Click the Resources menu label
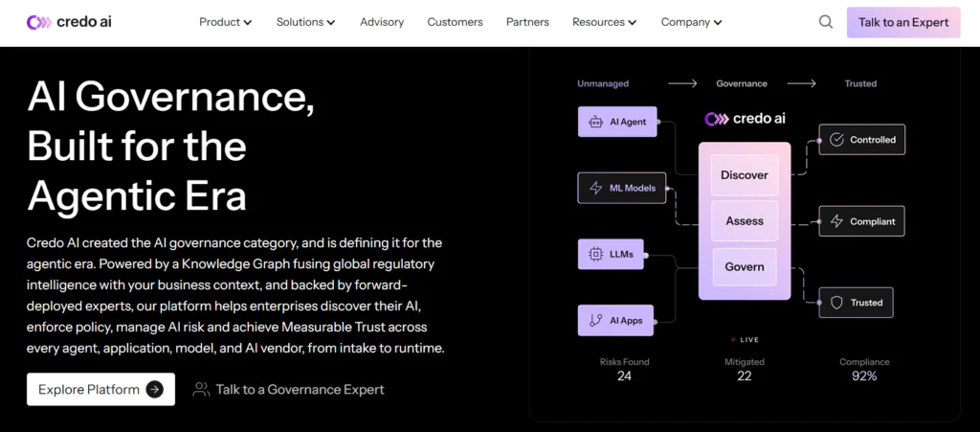The height and width of the screenshot is (432, 980). 599,22
